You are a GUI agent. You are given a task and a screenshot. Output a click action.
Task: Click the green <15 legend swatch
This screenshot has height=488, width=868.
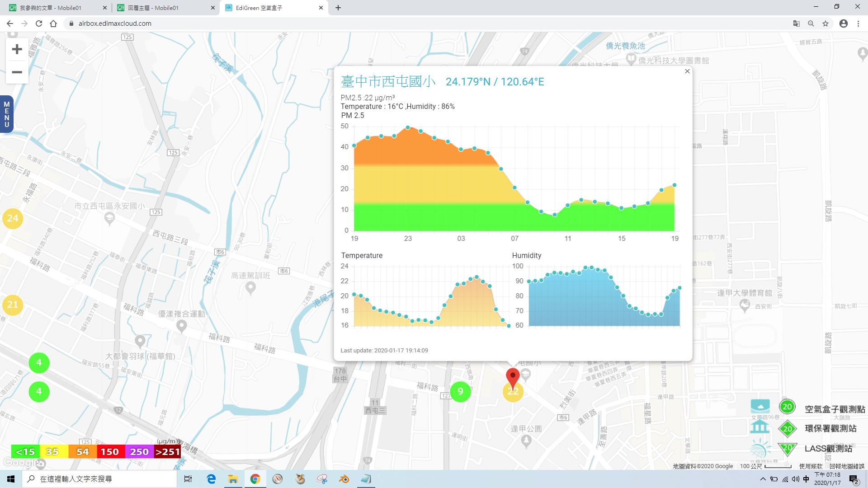[x=25, y=451]
